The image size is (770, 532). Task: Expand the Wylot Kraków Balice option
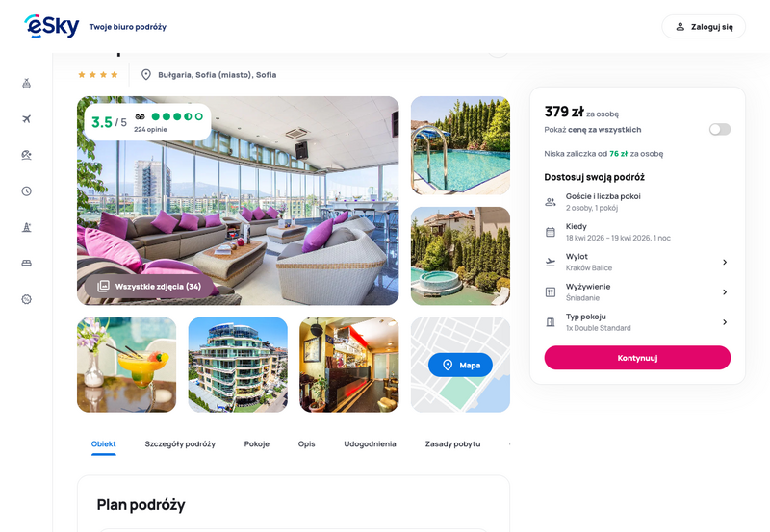pyautogui.click(x=637, y=262)
